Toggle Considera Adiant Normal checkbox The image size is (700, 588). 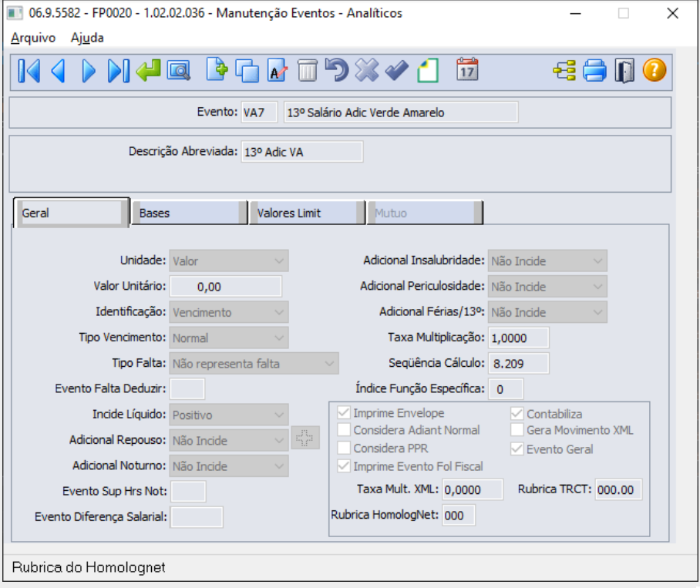click(344, 430)
